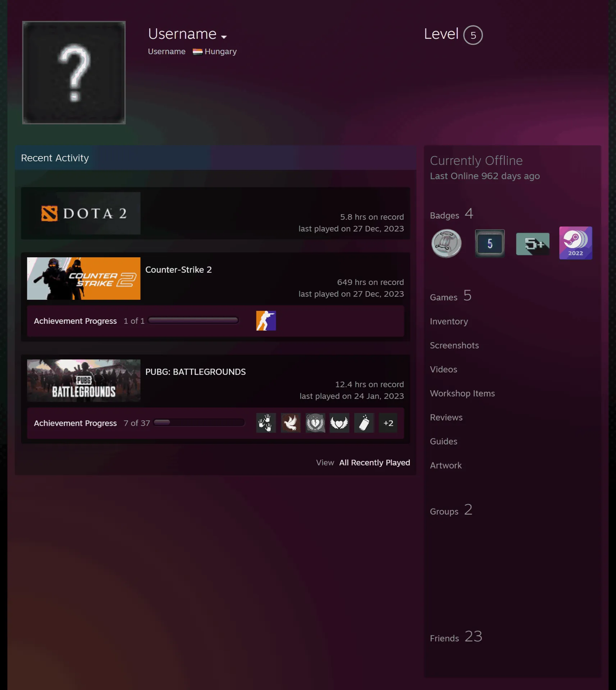Open Workshop Items

(x=462, y=394)
